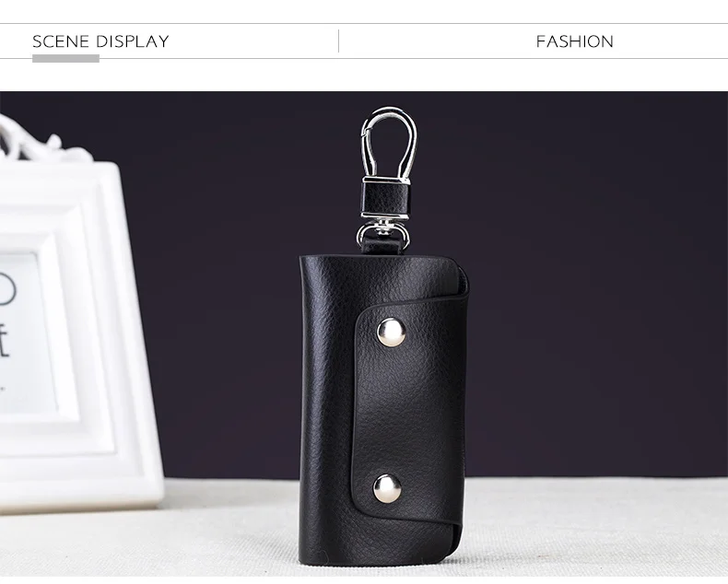
Task: Click the vertical divider between the headings
Action: (338, 41)
